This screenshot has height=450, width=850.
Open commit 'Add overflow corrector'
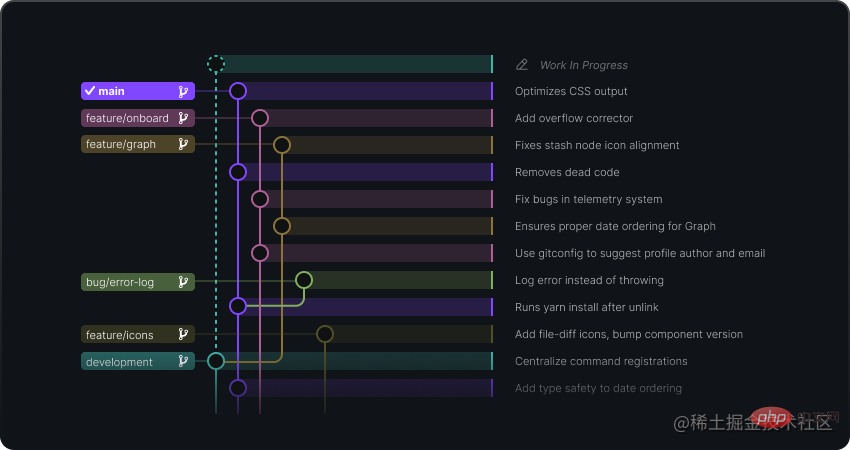point(574,119)
